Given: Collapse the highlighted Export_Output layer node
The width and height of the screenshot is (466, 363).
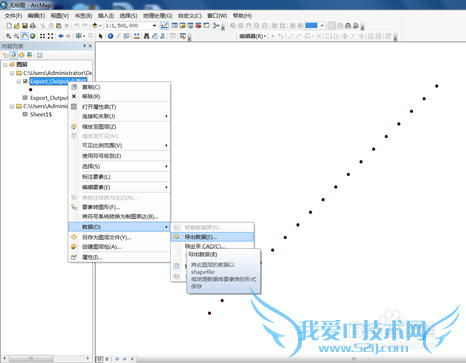Looking at the screenshot, I should coord(19,81).
